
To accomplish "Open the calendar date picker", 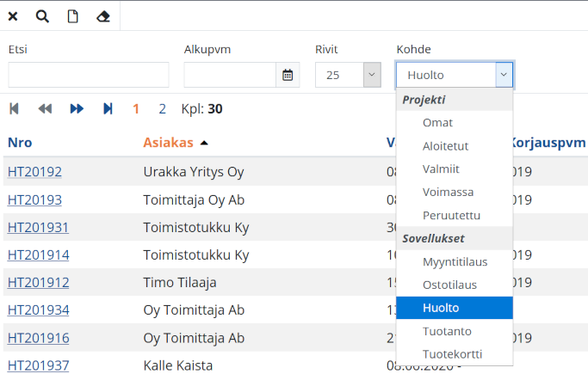I will [x=288, y=75].
